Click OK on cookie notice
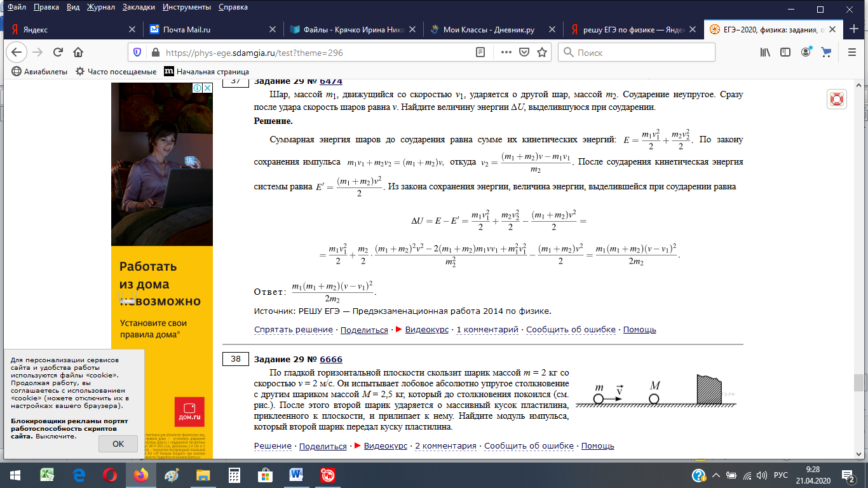 pos(118,444)
